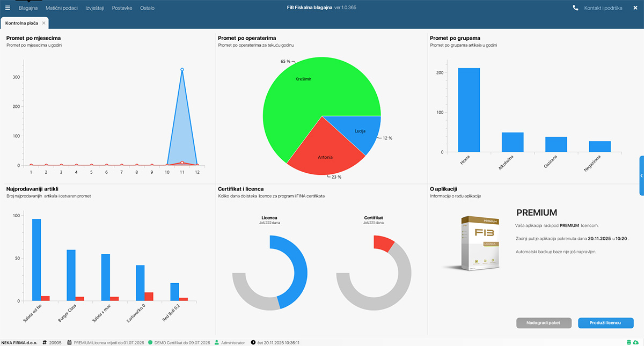Click the Nadogradi paket button
The width and height of the screenshot is (644, 346).
click(544, 323)
